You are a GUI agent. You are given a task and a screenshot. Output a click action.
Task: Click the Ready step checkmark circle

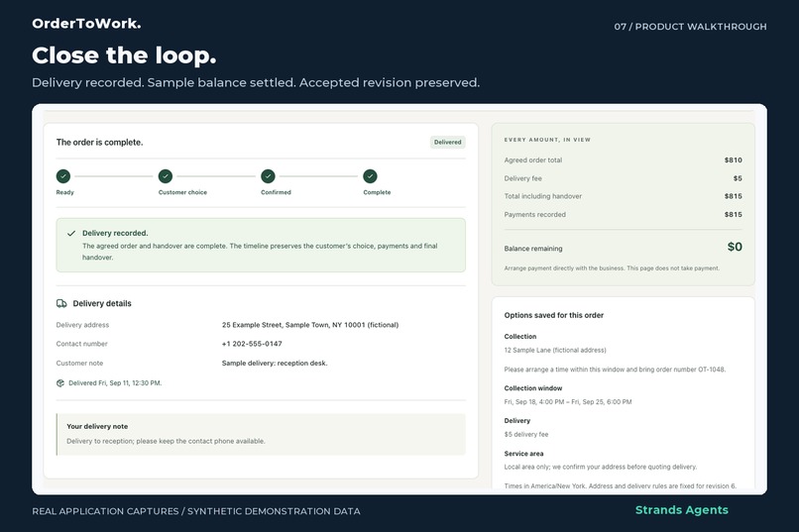pyautogui.click(x=63, y=176)
